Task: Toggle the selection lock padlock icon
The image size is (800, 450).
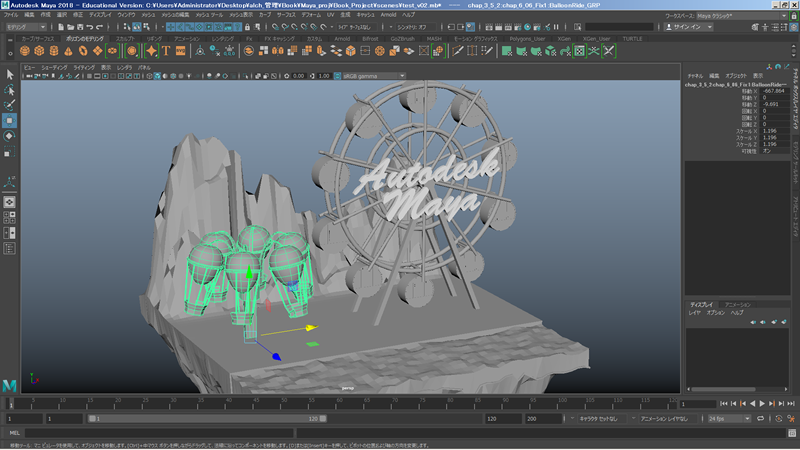Action: coord(247,27)
